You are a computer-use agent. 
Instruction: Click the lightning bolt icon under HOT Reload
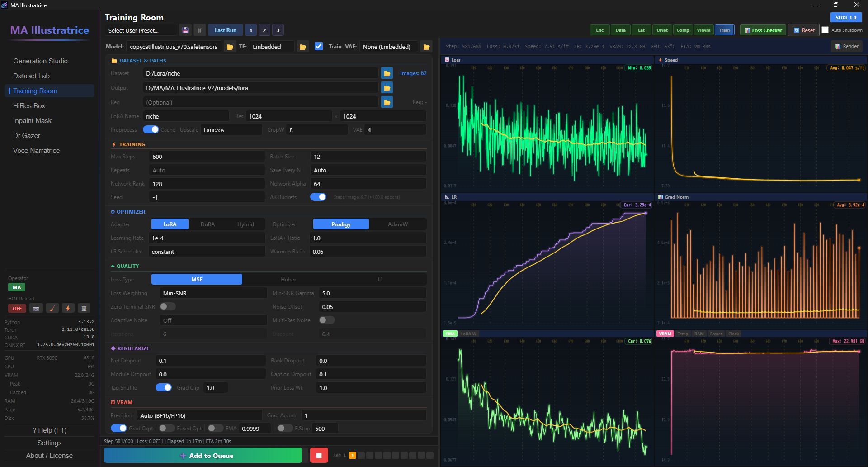68,309
